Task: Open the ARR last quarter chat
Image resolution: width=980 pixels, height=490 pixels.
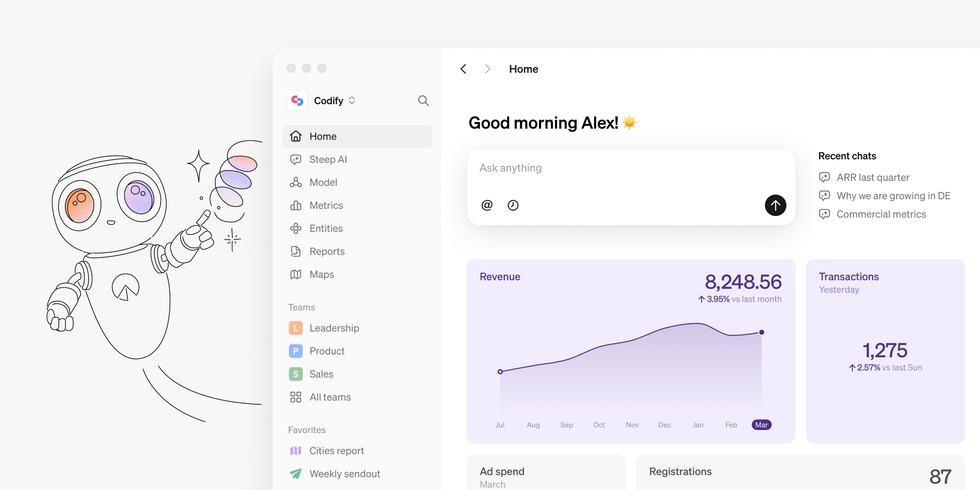Action: [873, 177]
